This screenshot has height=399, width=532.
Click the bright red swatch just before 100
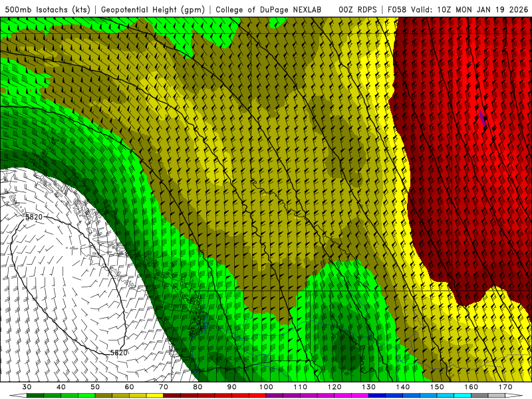point(257,396)
